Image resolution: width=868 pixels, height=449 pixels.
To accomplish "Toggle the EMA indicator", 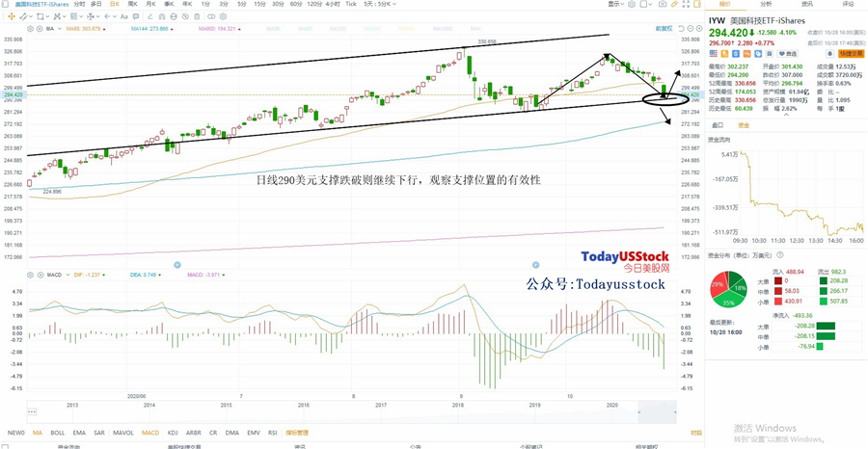I will click(x=79, y=433).
